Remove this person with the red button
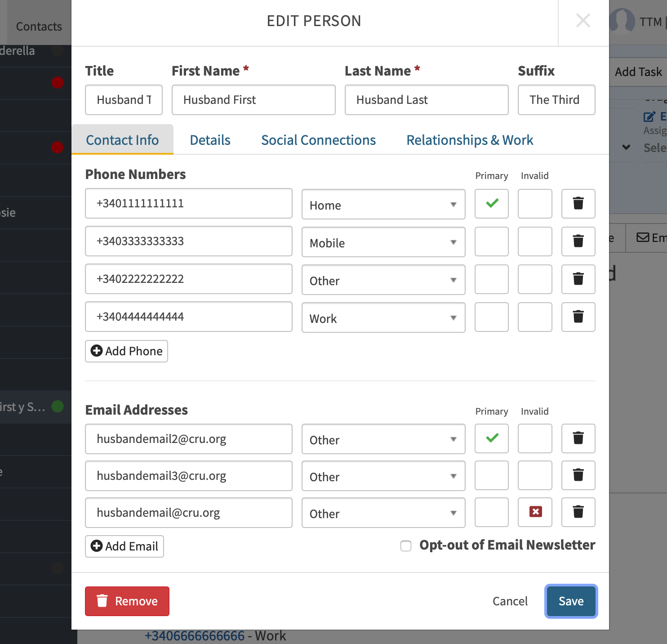The image size is (667, 644). click(x=127, y=601)
